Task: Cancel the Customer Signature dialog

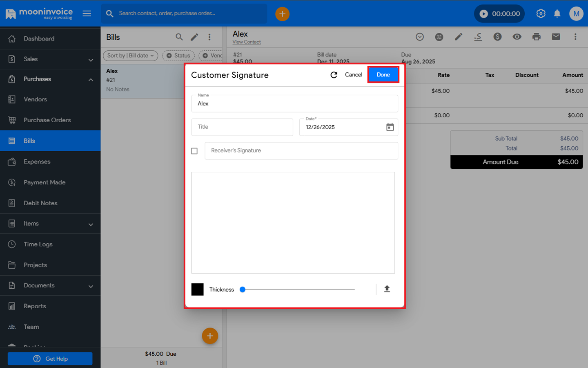Action: pos(353,75)
